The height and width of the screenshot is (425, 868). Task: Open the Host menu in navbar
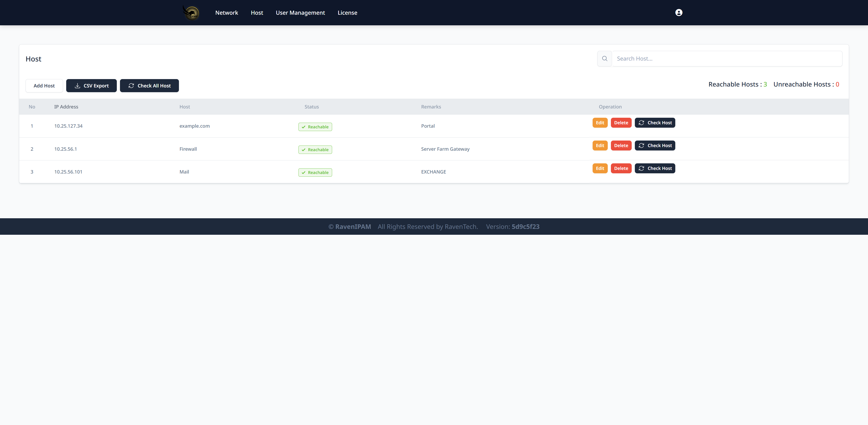point(257,13)
